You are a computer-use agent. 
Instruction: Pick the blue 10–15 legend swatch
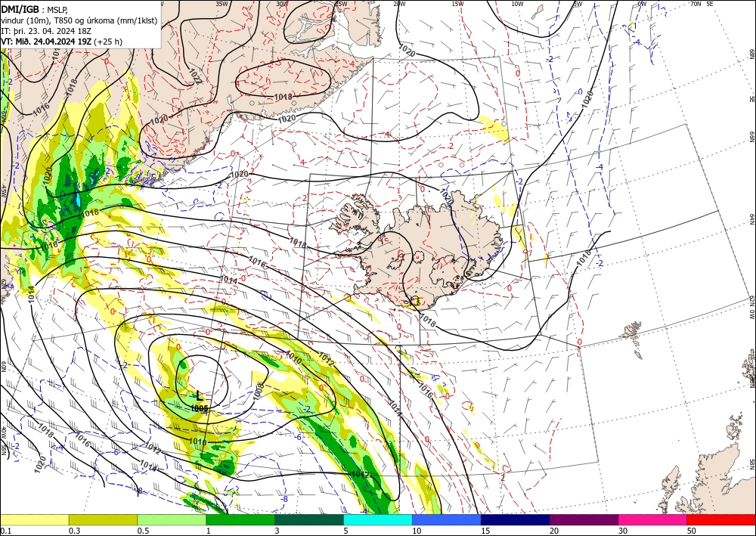click(x=447, y=519)
